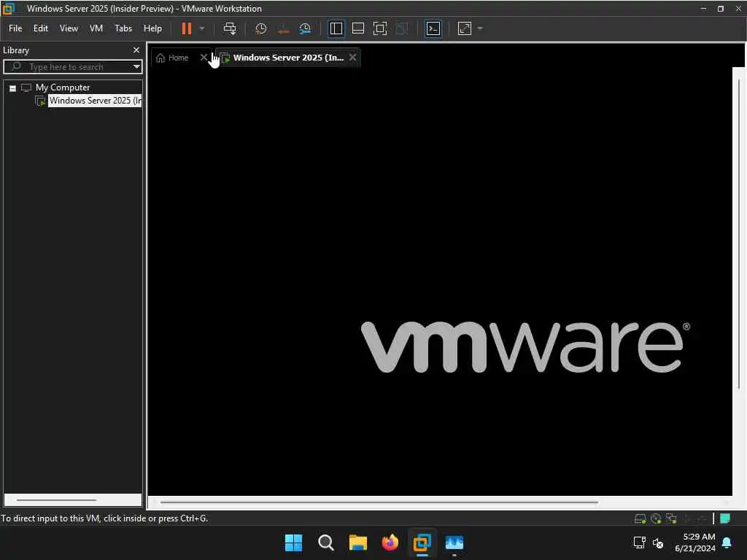The image size is (747, 560).
Task: Open the File menu
Action: tap(15, 28)
